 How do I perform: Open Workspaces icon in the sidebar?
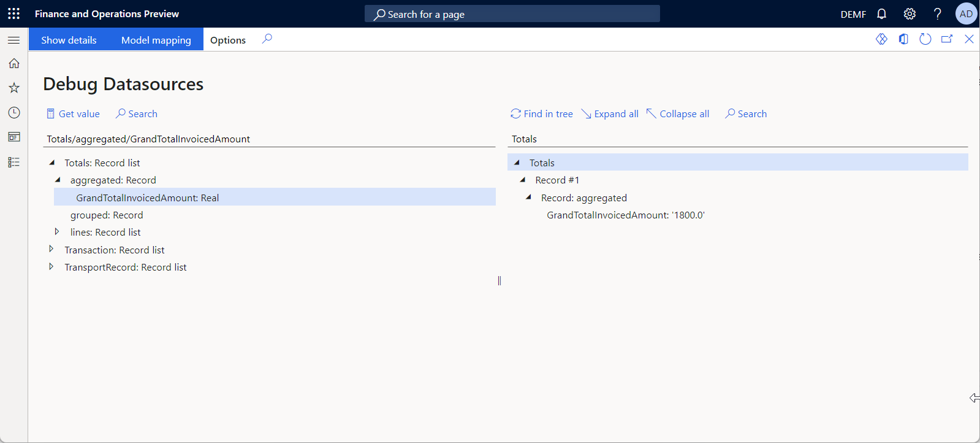(13, 137)
